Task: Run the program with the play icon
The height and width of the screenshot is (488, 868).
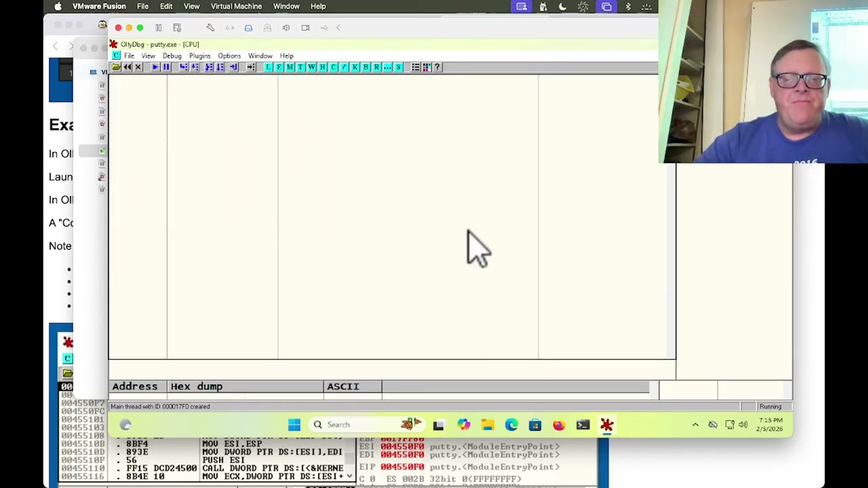Action: [x=155, y=67]
